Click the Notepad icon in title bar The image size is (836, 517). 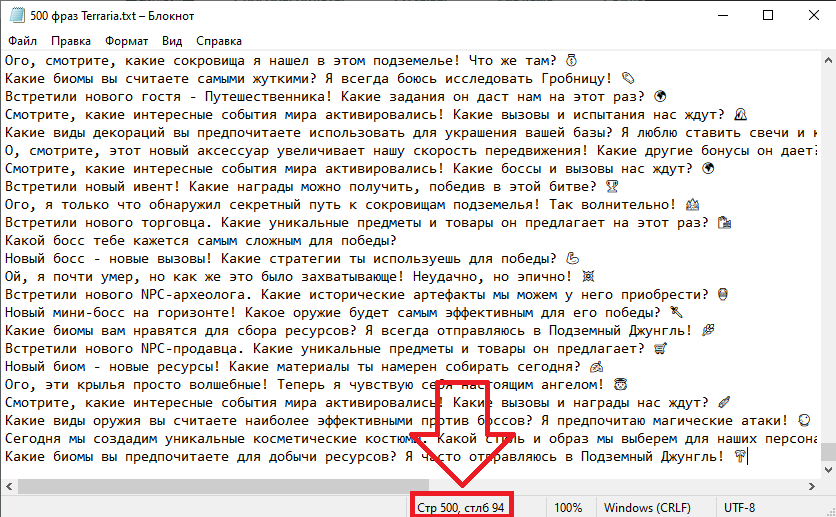[17, 15]
